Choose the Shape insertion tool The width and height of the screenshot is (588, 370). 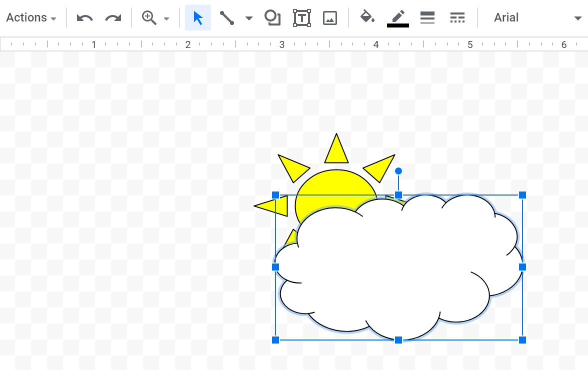point(272,17)
